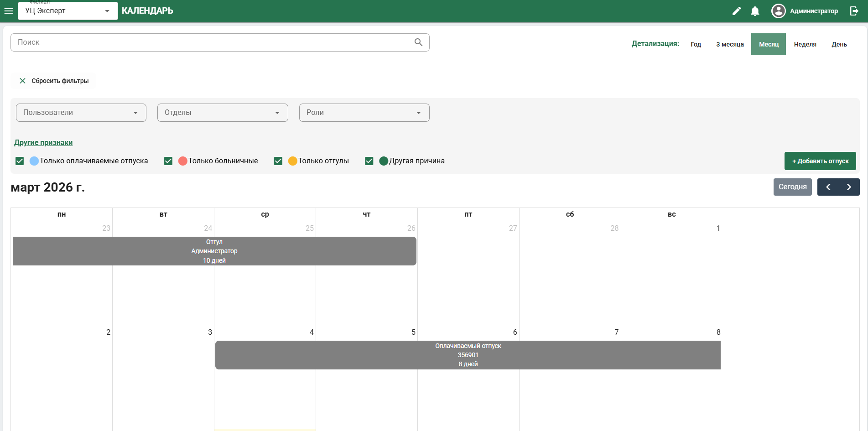Image resolution: width=868 pixels, height=431 pixels.
Task: Select the Месяц view tab
Action: [x=769, y=44]
